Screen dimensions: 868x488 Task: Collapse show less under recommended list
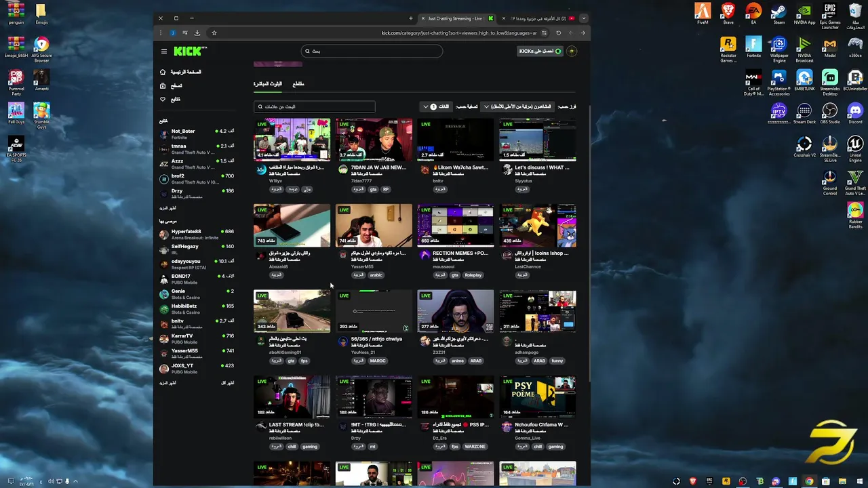(x=228, y=383)
